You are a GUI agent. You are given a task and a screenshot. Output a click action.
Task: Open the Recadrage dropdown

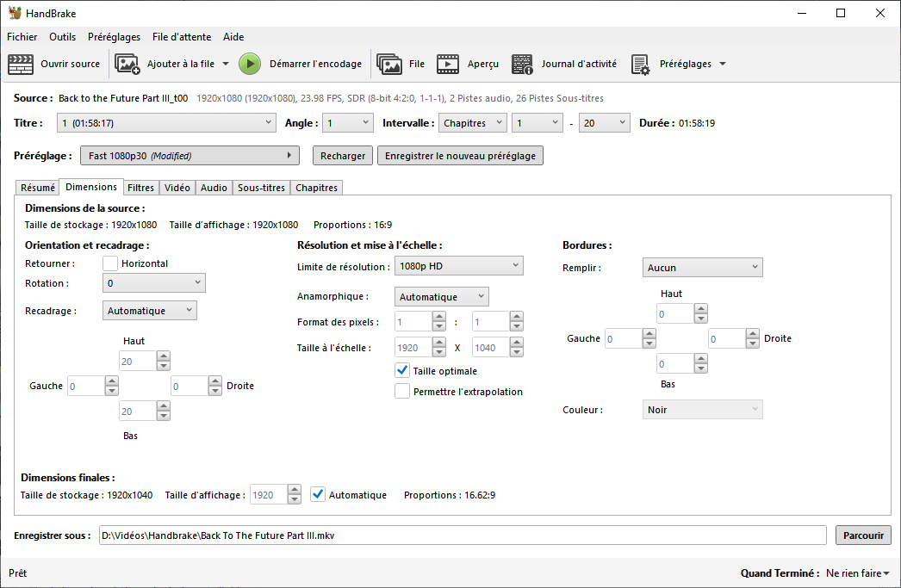click(x=150, y=311)
